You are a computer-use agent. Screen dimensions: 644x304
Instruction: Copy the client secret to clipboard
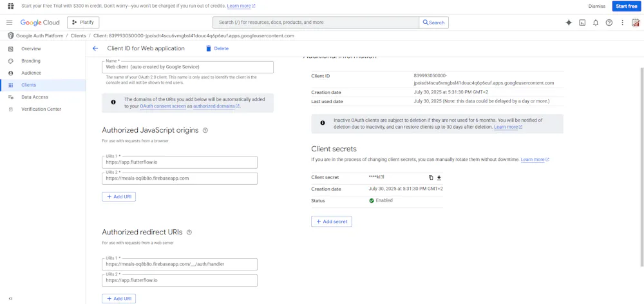pyautogui.click(x=431, y=178)
